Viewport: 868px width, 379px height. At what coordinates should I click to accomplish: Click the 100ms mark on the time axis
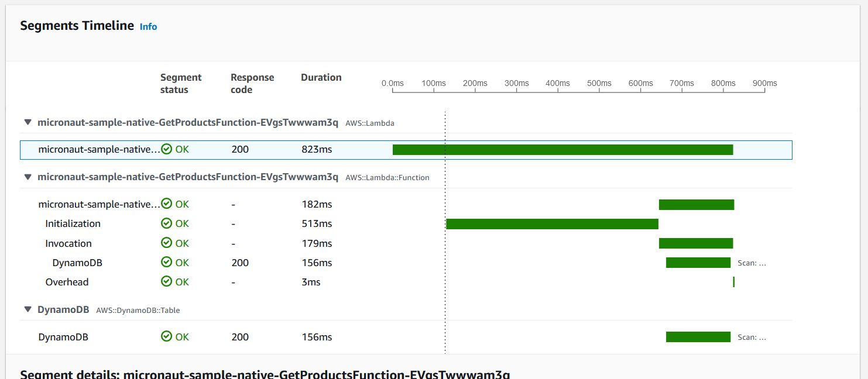pos(434,83)
